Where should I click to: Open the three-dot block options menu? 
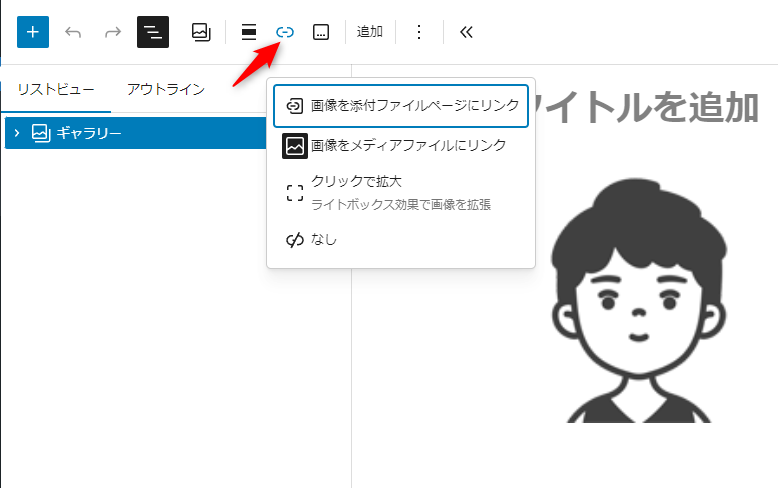click(419, 32)
